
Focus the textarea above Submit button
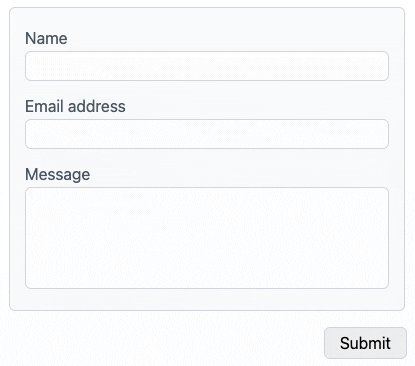(x=207, y=238)
